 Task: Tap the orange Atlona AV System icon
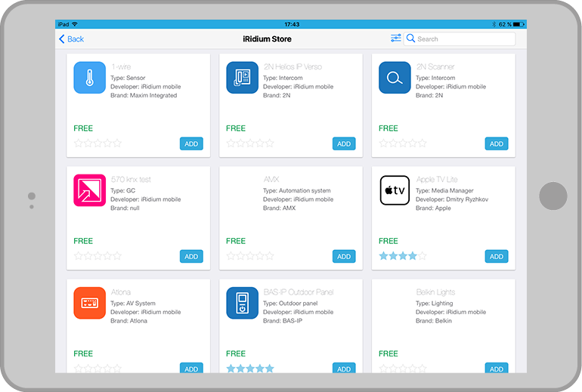(x=89, y=303)
